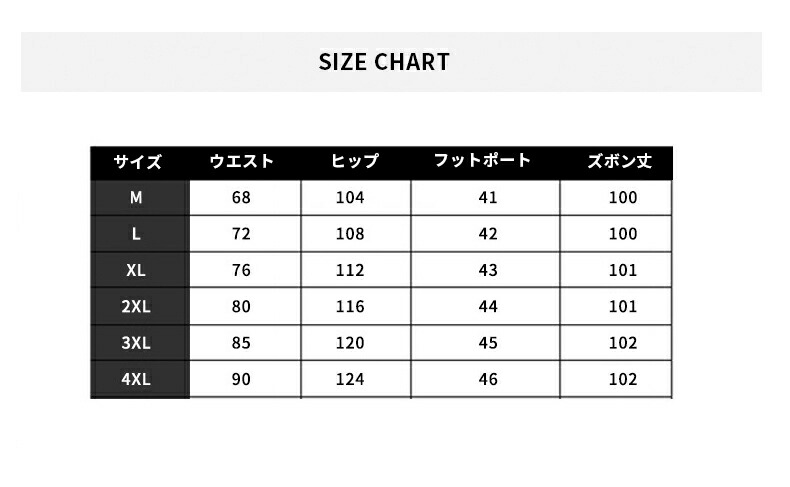Click the ズボン丈 column header
The image size is (790, 487).
point(620,161)
